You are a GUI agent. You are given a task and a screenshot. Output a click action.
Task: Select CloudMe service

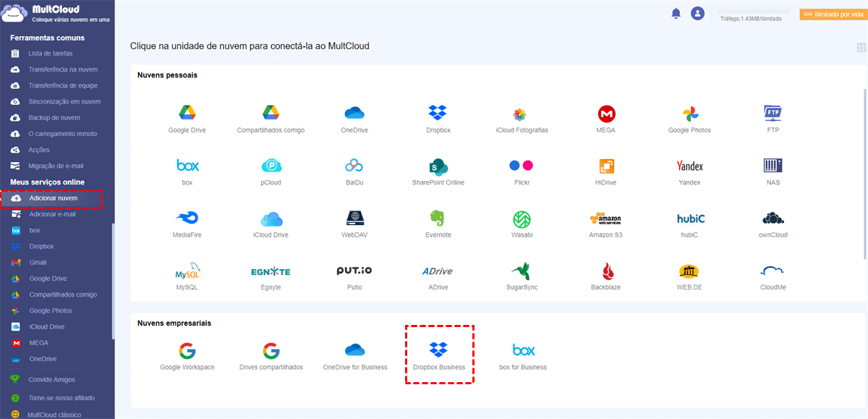[x=773, y=271]
